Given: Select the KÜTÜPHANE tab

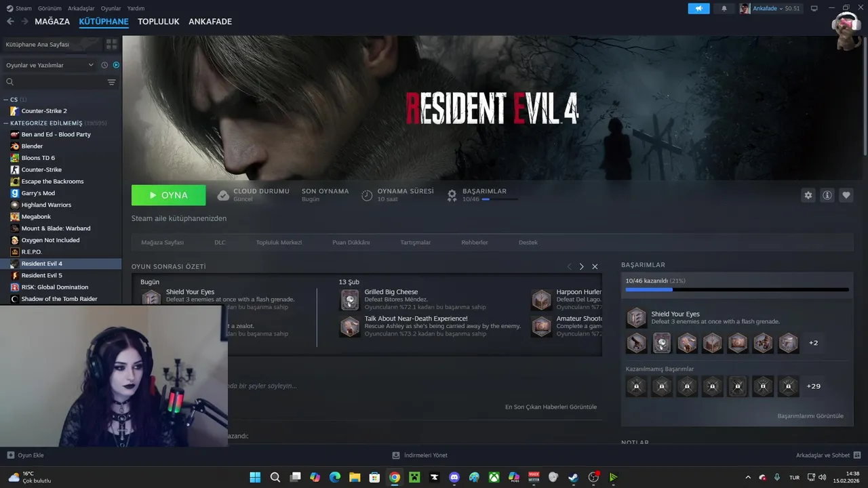Looking at the screenshot, I should (104, 22).
